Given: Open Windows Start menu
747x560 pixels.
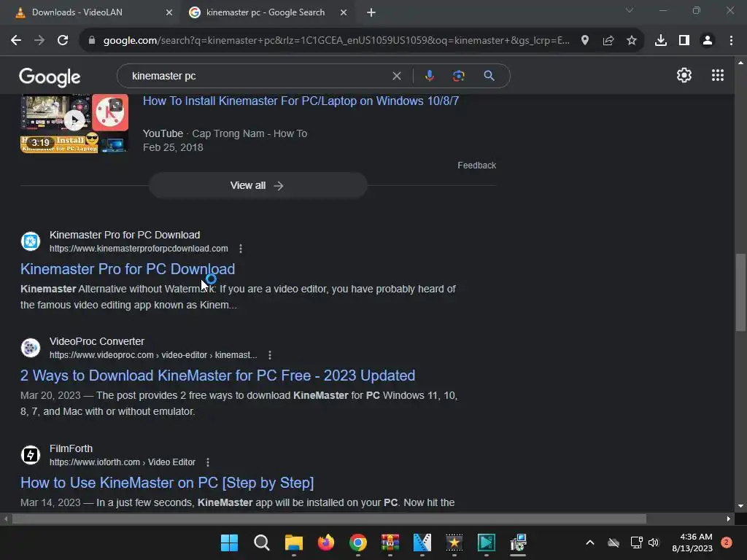Looking at the screenshot, I should click(x=229, y=542).
